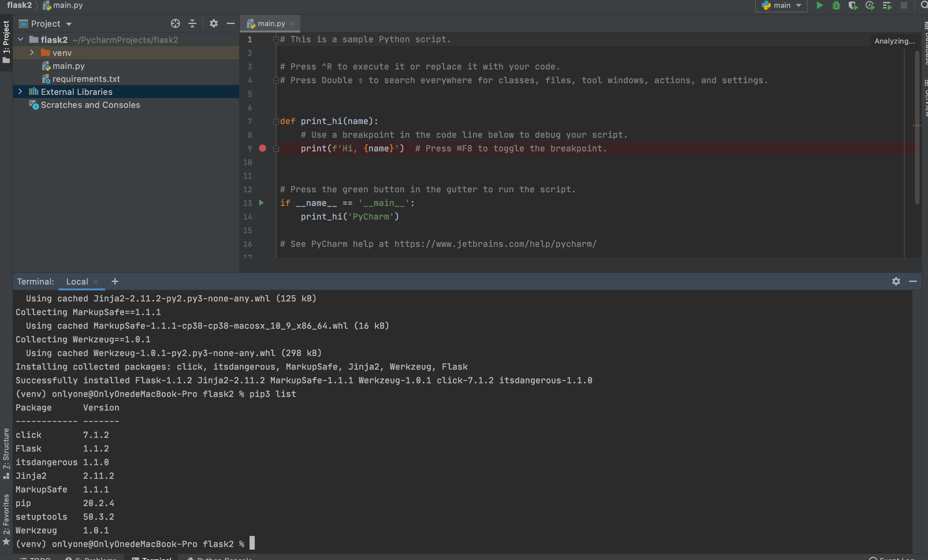Viewport: 928px width, 560px height.
Task: Click the locate-in-project crosshair icon
Action: pos(175,24)
